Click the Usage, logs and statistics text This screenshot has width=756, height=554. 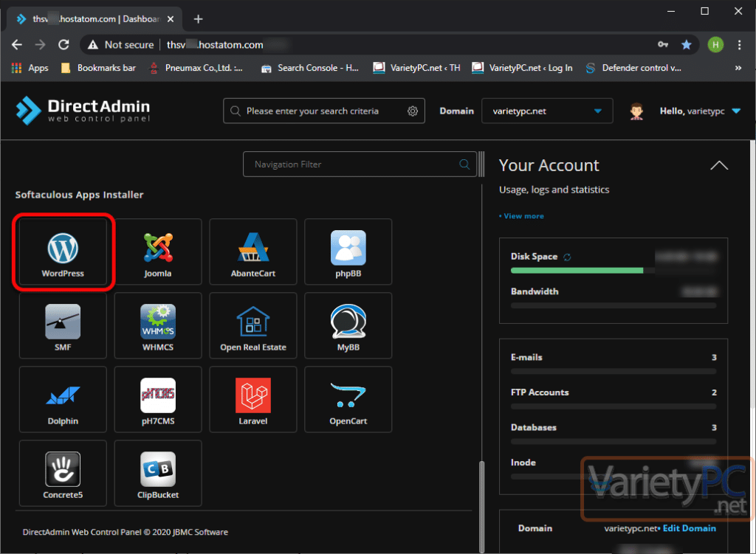click(x=554, y=190)
